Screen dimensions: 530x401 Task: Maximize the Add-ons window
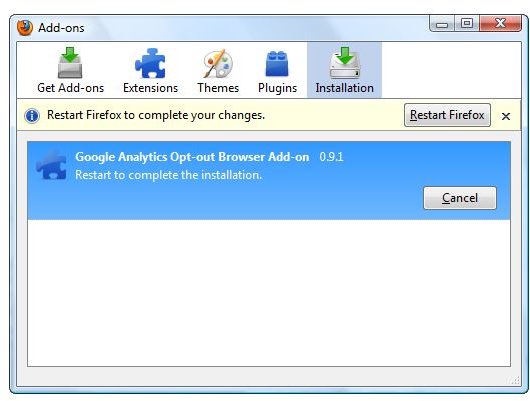467,23
